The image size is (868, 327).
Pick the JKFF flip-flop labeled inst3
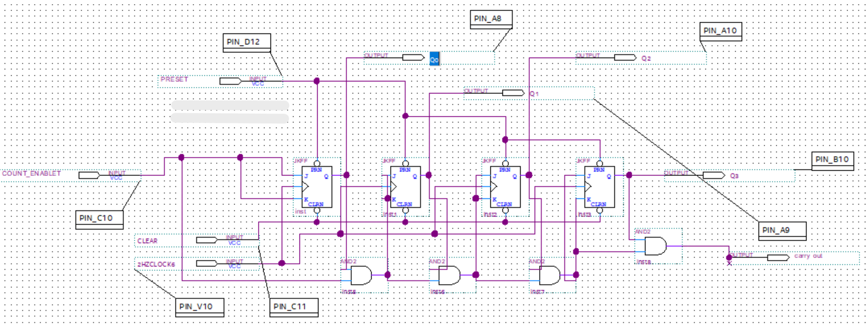tap(599, 187)
